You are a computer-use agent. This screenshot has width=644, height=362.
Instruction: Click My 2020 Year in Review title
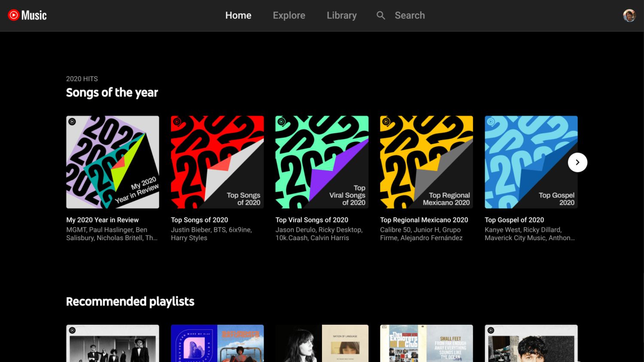[102, 220]
